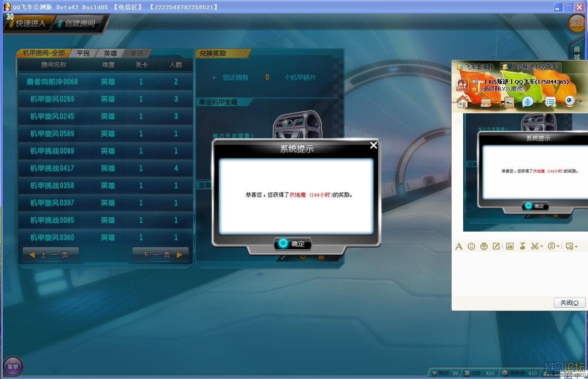
Task: Select the 丿KiS叛逆丨QQ飞车 chat tab
Action: 530,67
